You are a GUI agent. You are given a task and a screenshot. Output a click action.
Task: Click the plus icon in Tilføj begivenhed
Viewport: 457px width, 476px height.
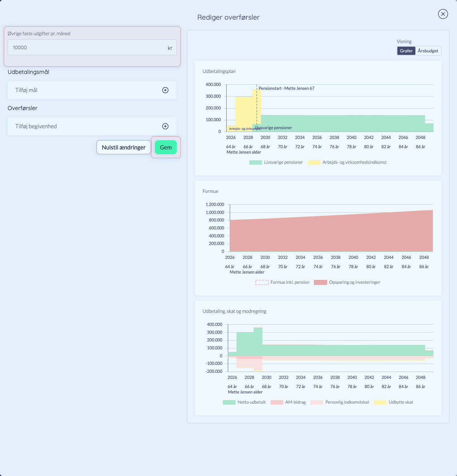(x=165, y=126)
